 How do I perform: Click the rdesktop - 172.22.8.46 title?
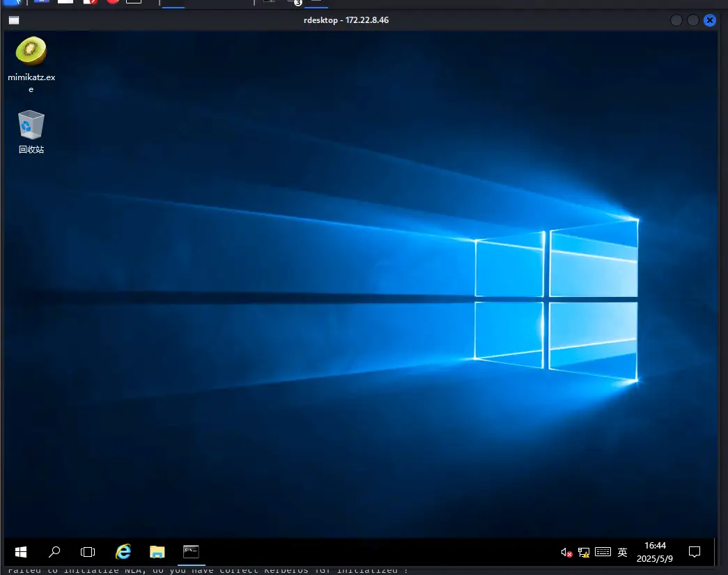tap(346, 20)
